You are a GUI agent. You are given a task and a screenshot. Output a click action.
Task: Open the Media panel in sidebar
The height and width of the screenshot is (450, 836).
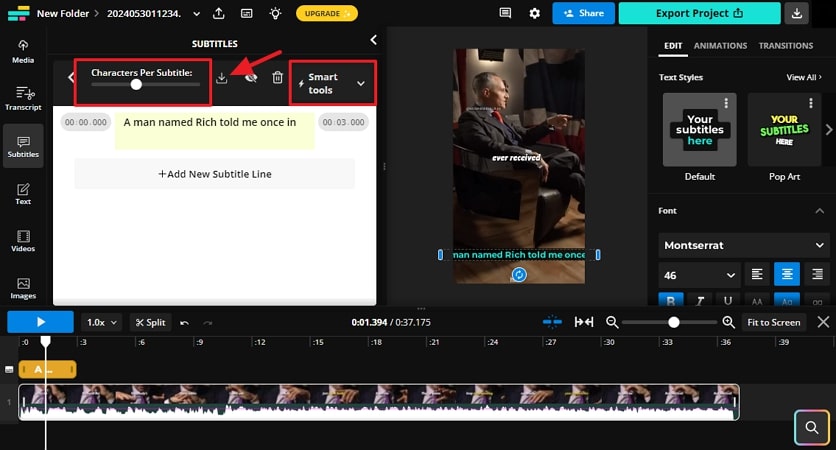[23, 52]
